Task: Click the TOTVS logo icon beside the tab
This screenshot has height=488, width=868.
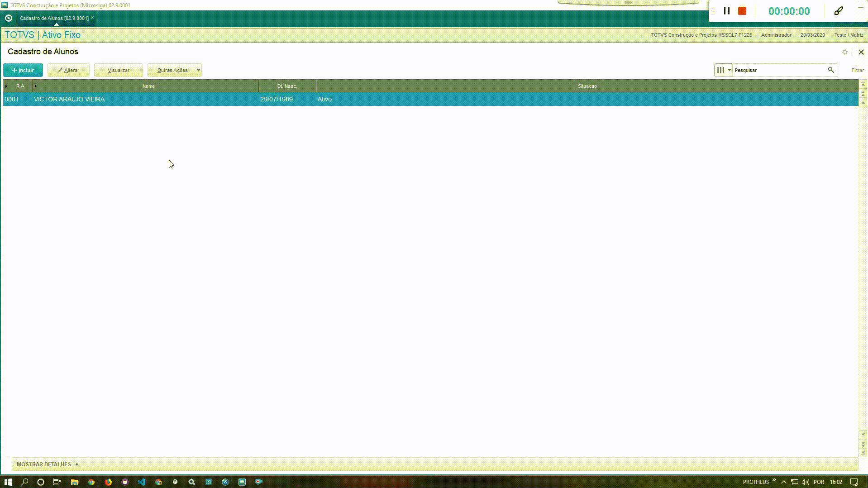Action: pos(9,18)
